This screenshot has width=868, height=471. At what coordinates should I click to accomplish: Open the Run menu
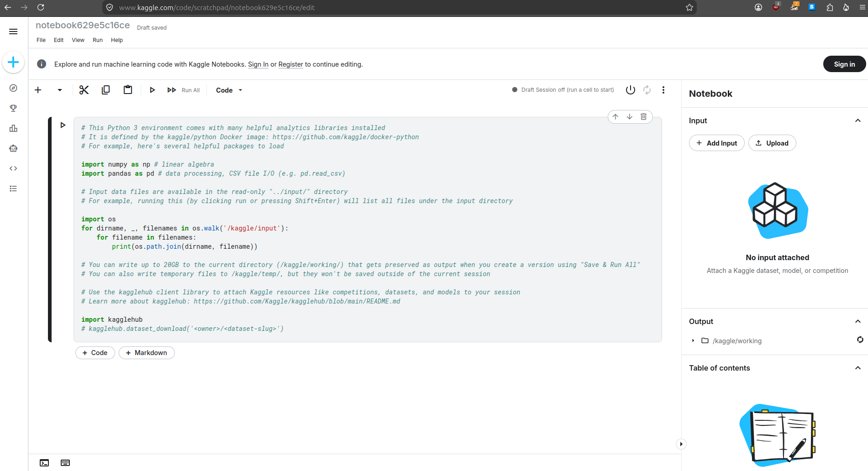coord(98,40)
